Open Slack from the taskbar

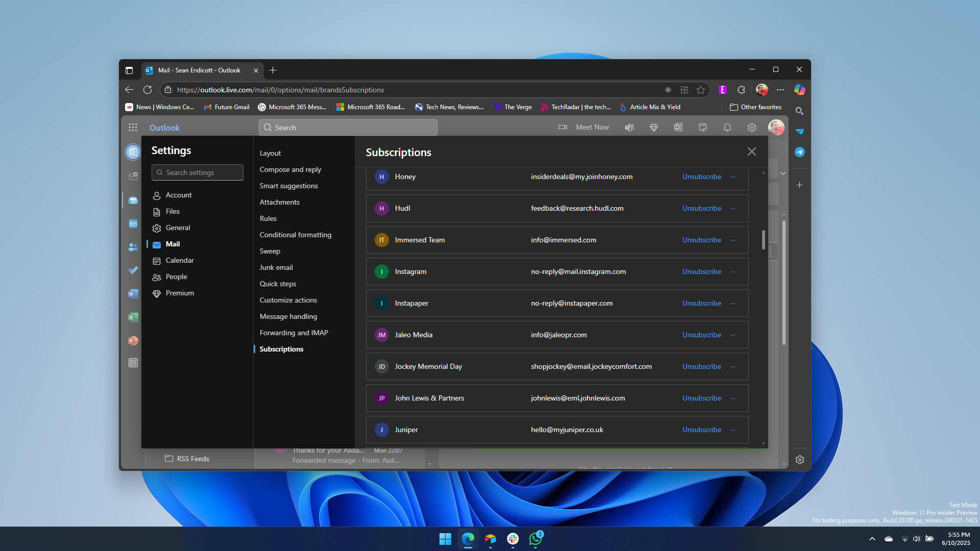click(513, 539)
